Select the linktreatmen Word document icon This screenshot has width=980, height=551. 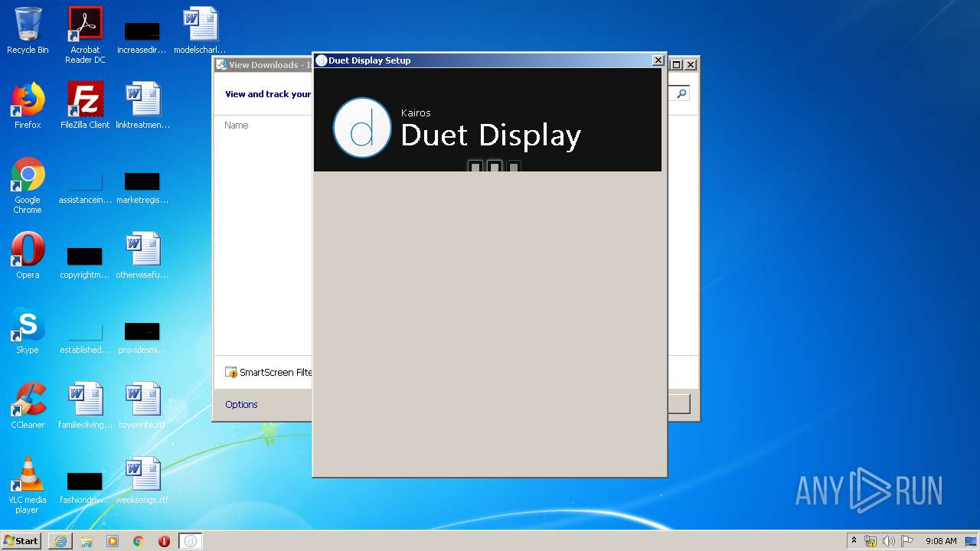[142, 106]
